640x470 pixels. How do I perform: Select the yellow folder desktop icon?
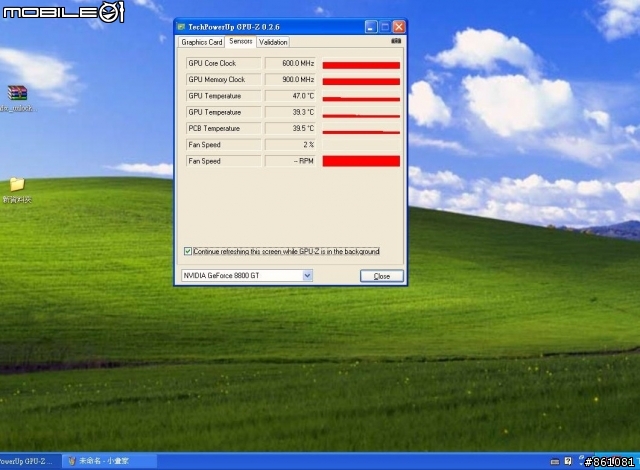coord(17,184)
